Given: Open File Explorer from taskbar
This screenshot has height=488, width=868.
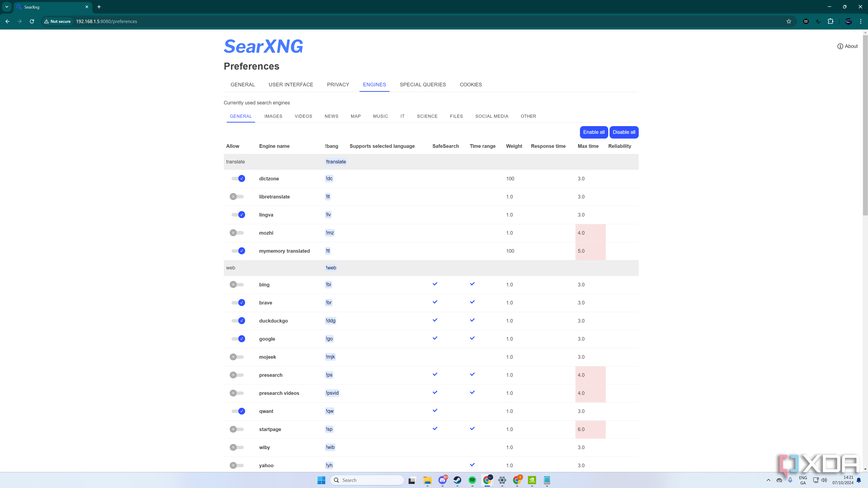Looking at the screenshot, I should [427, 480].
